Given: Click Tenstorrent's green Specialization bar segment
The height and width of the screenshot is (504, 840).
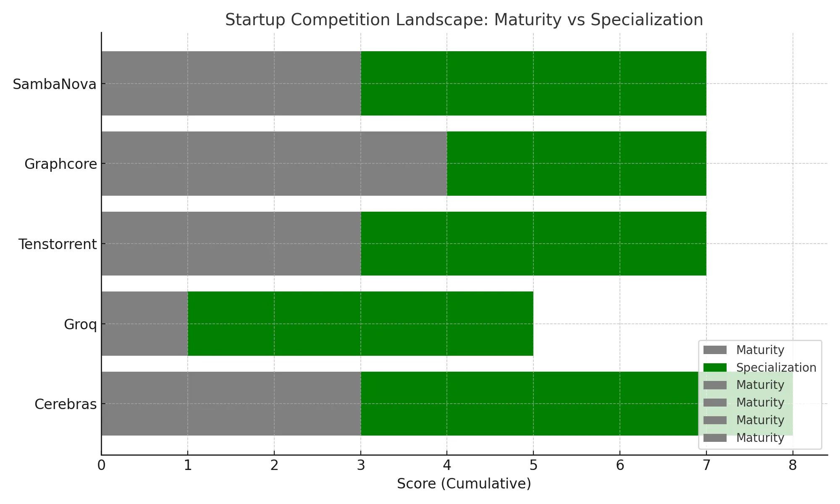Looking at the screenshot, I should click(x=533, y=244).
